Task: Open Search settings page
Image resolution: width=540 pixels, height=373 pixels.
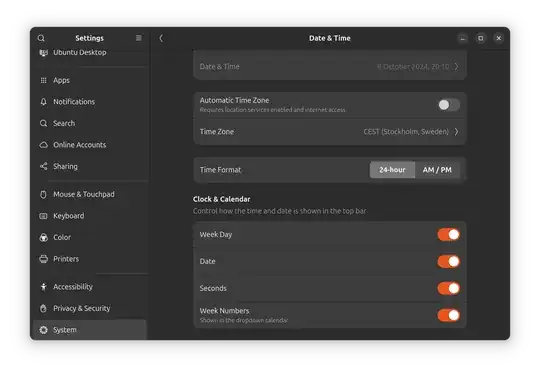Action: [x=90, y=123]
